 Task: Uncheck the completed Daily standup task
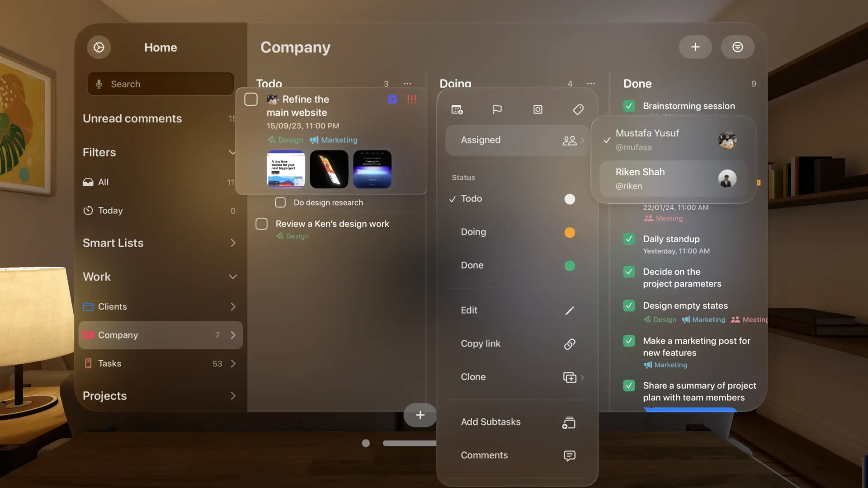629,239
